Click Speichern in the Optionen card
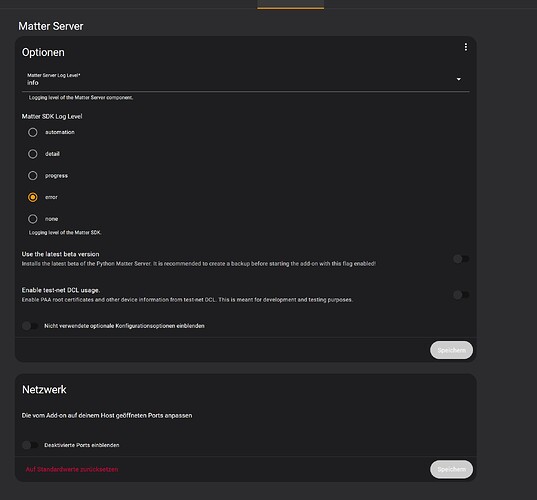This screenshot has height=500, width=537. click(x=451, y=350)
